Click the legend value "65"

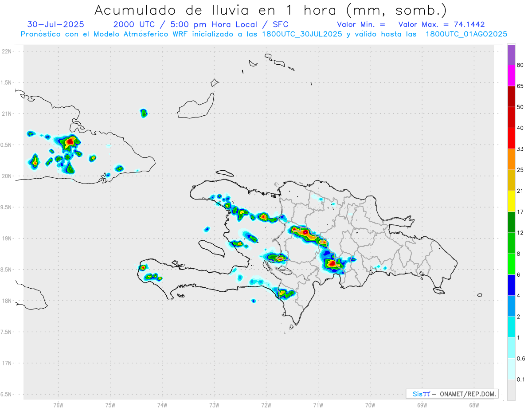click(x=520, y=86)
